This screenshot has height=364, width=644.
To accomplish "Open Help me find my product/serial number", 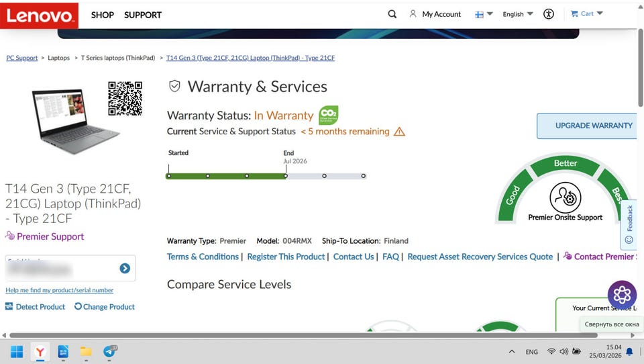I will (59, 290).
